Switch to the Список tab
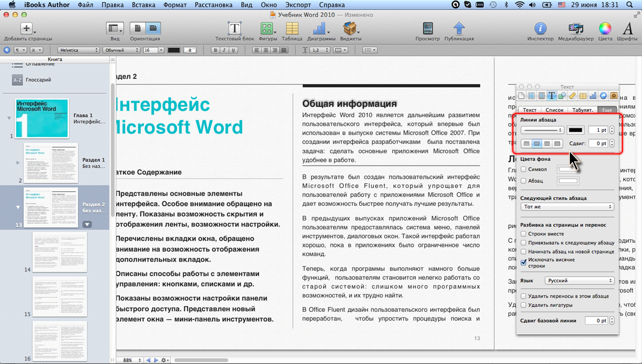 (x=554, y=110)
